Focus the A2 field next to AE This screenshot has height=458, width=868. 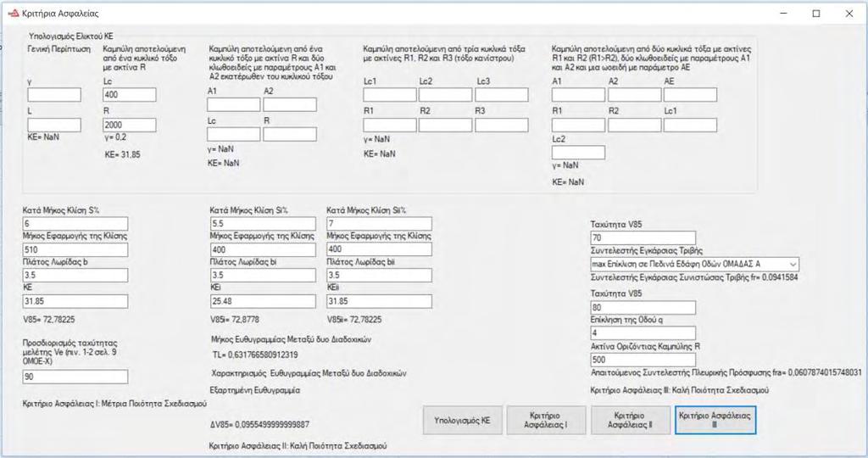point(634,95)
